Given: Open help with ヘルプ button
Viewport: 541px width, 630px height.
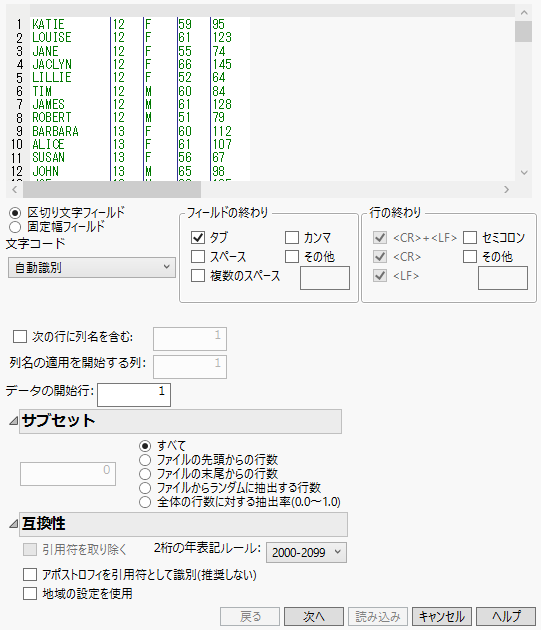Looking at the screenshot, I should (506, 616).
